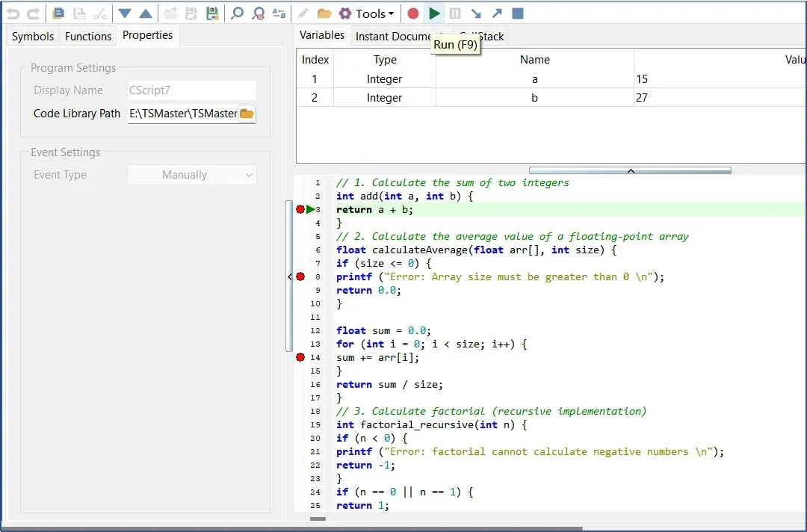Run the script with the green play button
Screen dimensions: 807x532
click(x=434, y=14)
